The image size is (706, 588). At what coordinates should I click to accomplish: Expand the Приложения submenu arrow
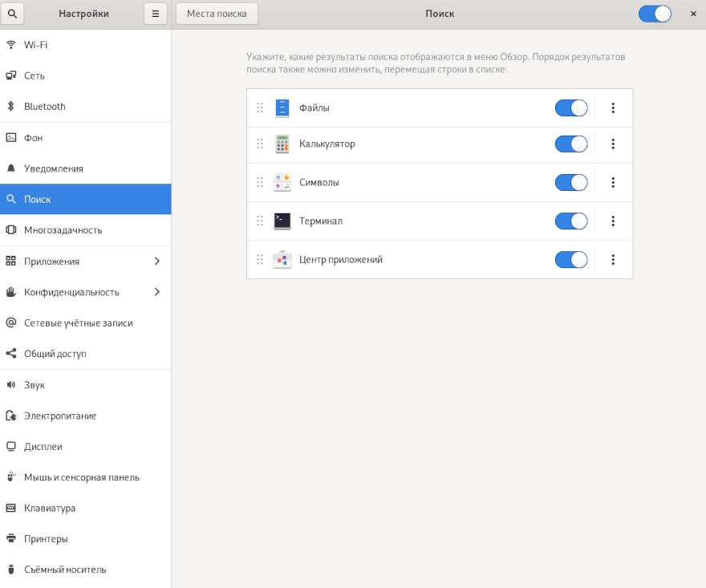156,262
